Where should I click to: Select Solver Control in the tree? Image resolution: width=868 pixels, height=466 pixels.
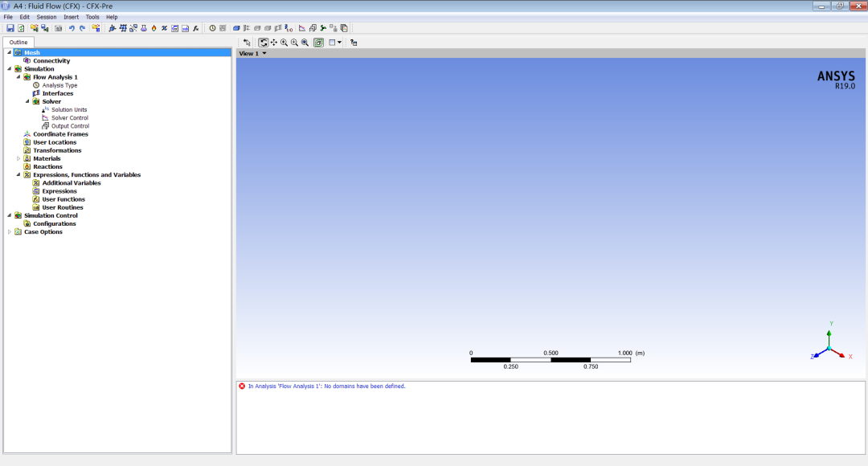pos(70,118)
